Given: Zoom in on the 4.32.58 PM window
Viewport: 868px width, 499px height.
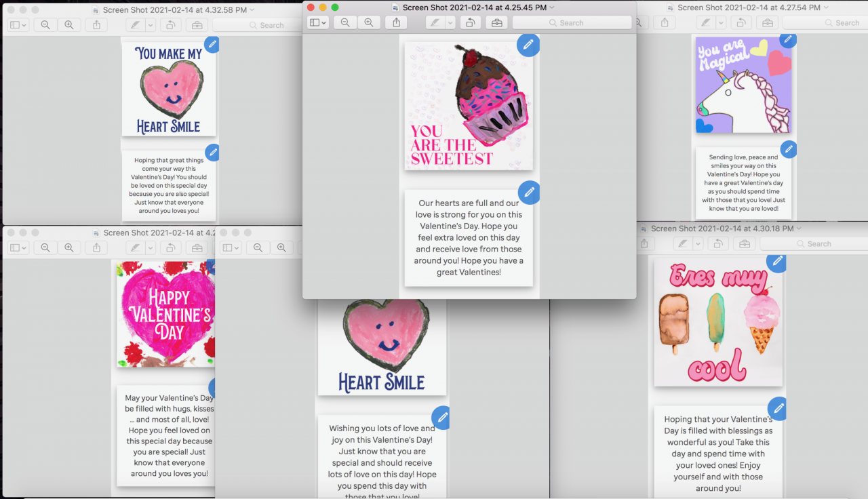Looking at the screenshot, I should tap(68, 24).
